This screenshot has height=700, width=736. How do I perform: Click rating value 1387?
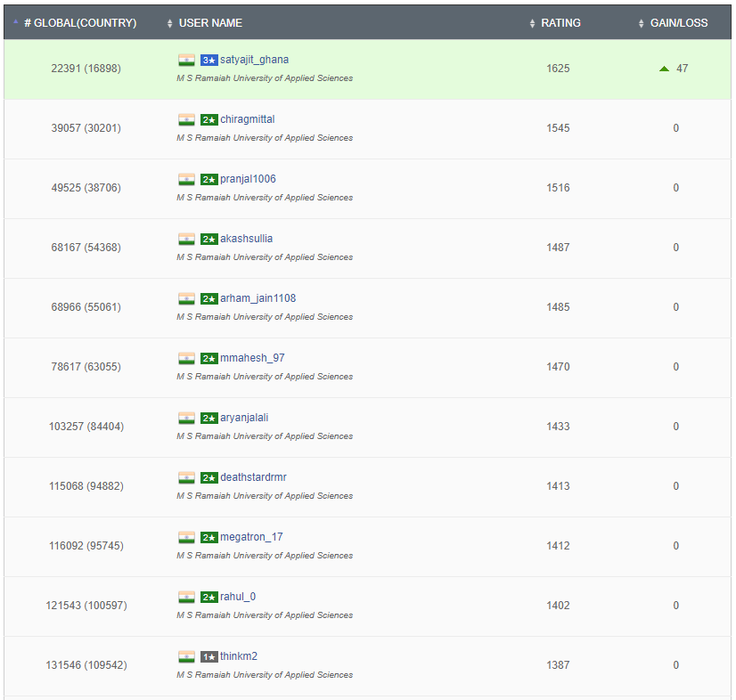(x=558, y=664)
